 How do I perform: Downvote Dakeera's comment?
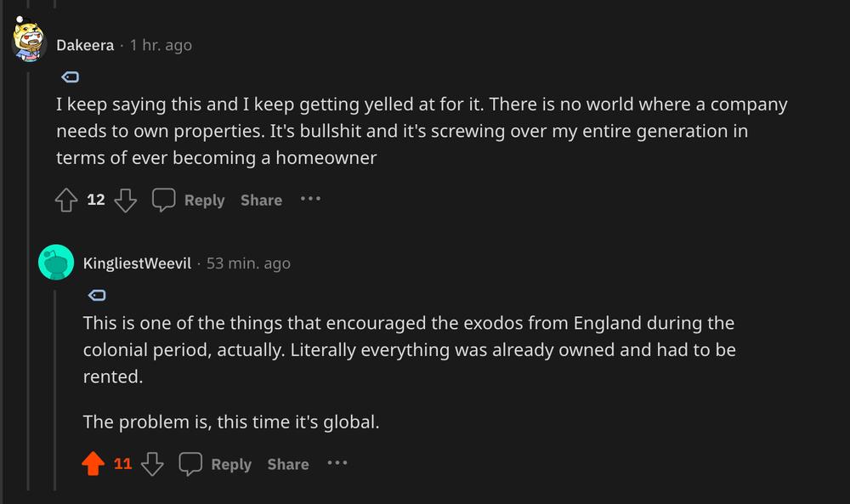click(125, 200)
